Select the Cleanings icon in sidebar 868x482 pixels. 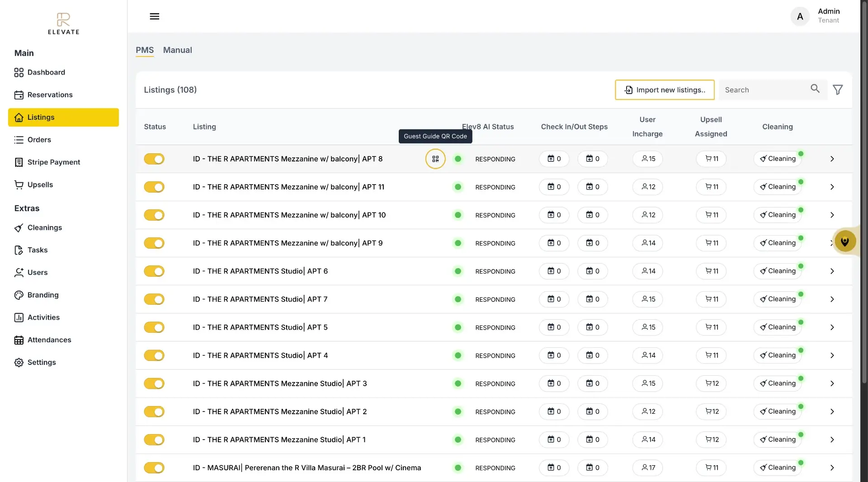pos(19,228)
